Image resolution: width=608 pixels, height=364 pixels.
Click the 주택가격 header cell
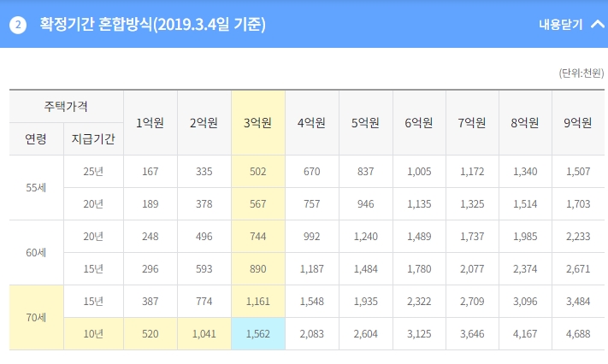66,106
